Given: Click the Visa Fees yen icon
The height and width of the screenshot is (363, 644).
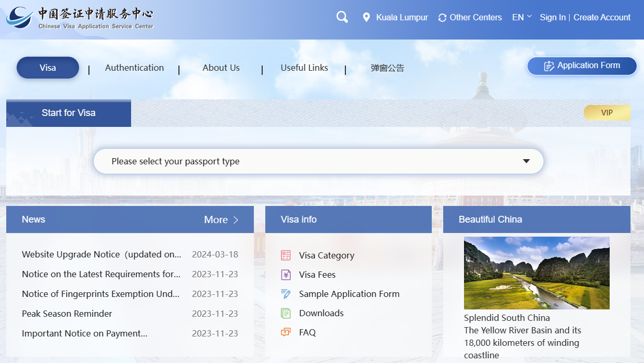Looking at the screenshot, I should [x=286, y=275].
